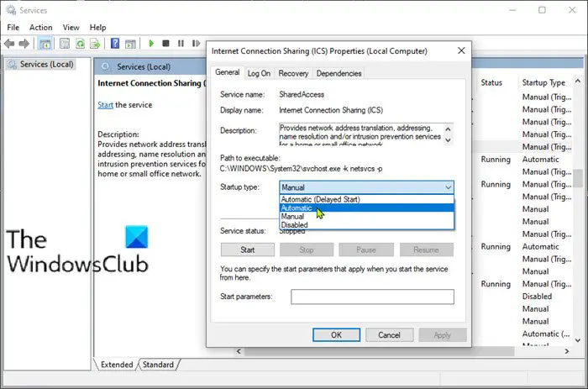Click the horizontal scrollbar right arrow

(x=567, y=351)
